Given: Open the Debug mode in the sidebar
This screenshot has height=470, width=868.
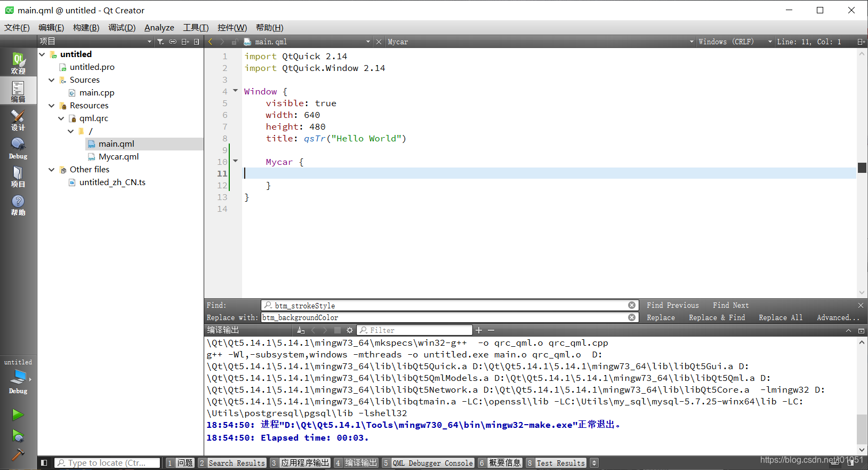Looking at the screenshot, I should click(x=18, y=148).
